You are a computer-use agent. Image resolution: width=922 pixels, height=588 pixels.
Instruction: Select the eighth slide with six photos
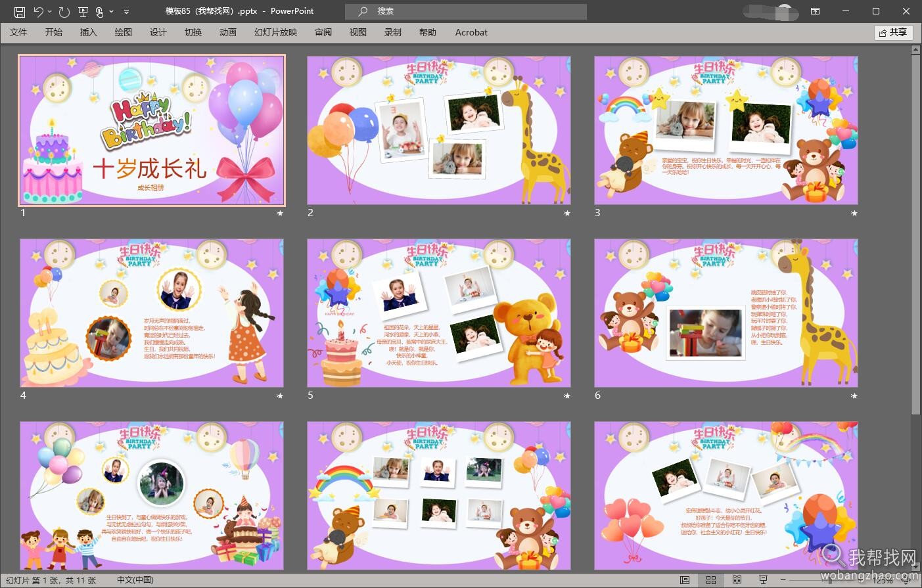click(439, 495)
